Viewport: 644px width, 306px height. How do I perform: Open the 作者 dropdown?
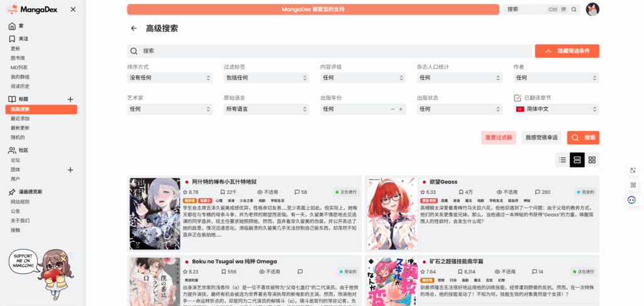coord(556,77)
